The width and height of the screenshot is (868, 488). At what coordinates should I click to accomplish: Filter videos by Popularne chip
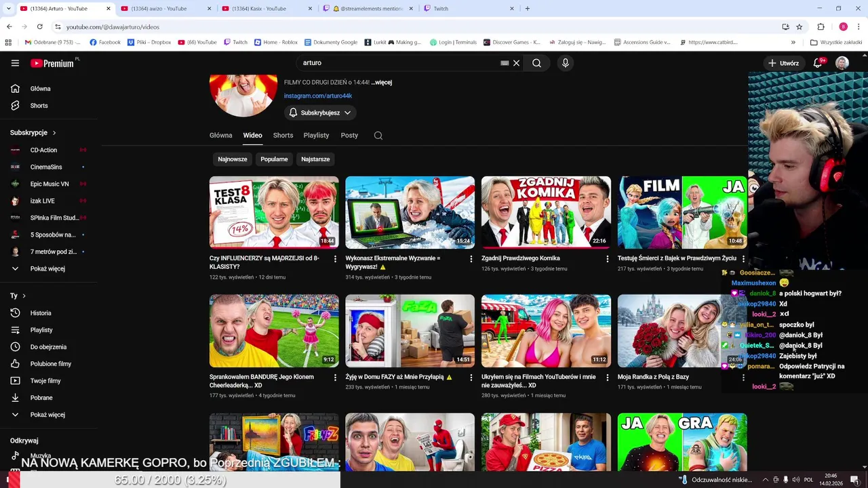click(x=275, y=159)
